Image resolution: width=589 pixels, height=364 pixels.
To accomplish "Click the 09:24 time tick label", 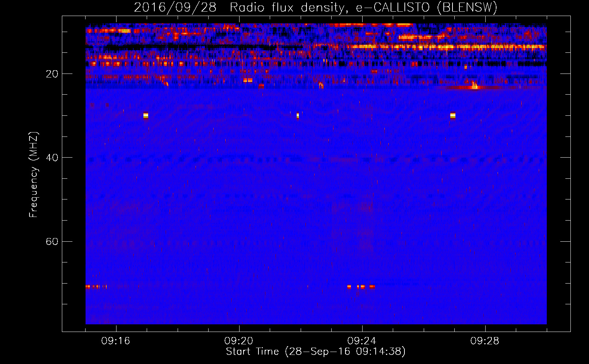I will click(x=362, y=341).
